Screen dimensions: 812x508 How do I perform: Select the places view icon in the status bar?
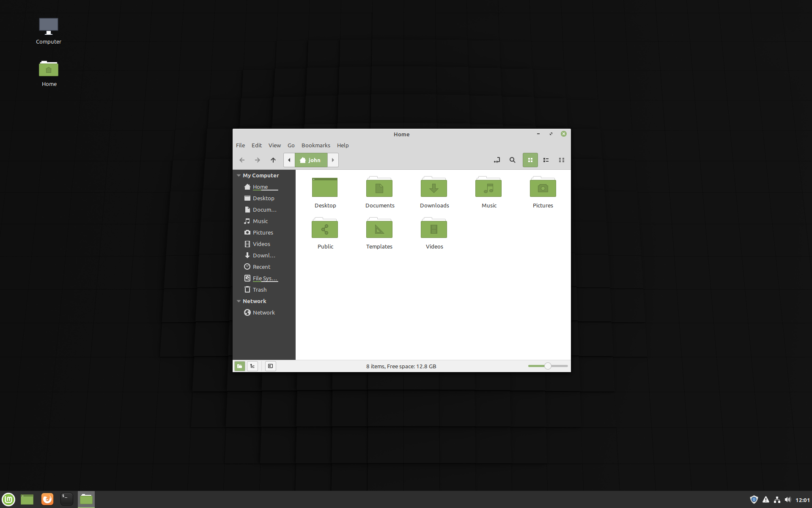click(x=240, y=366)
